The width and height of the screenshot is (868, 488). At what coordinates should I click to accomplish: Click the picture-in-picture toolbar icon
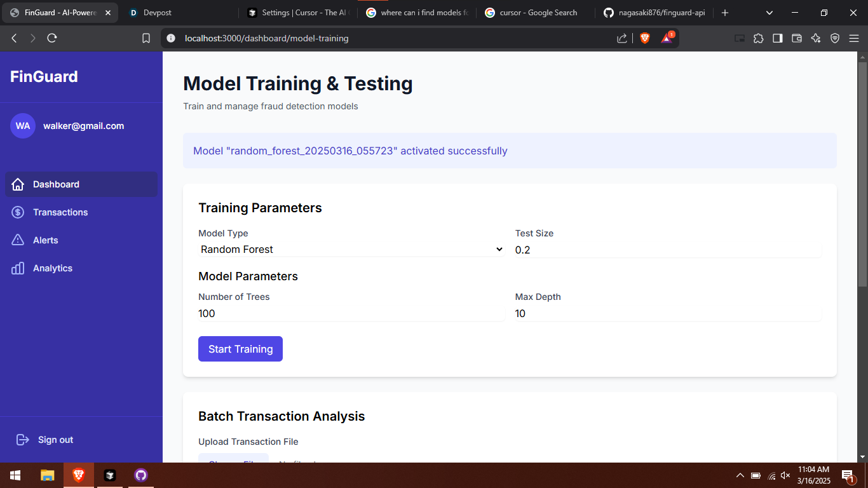coord(740,38)
